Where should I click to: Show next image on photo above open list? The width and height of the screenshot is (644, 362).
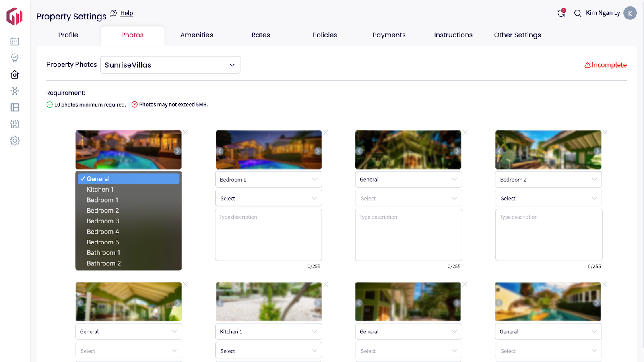tap(178, 151)
